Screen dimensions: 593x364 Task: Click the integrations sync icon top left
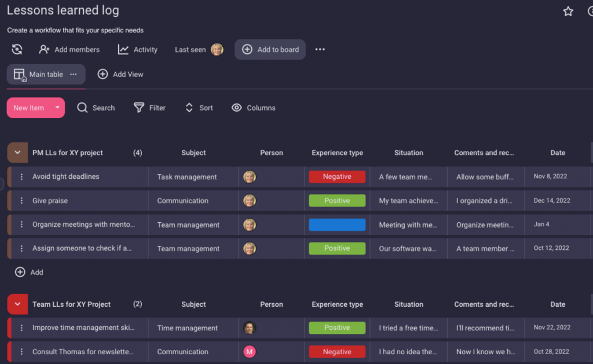click(16, 49)
